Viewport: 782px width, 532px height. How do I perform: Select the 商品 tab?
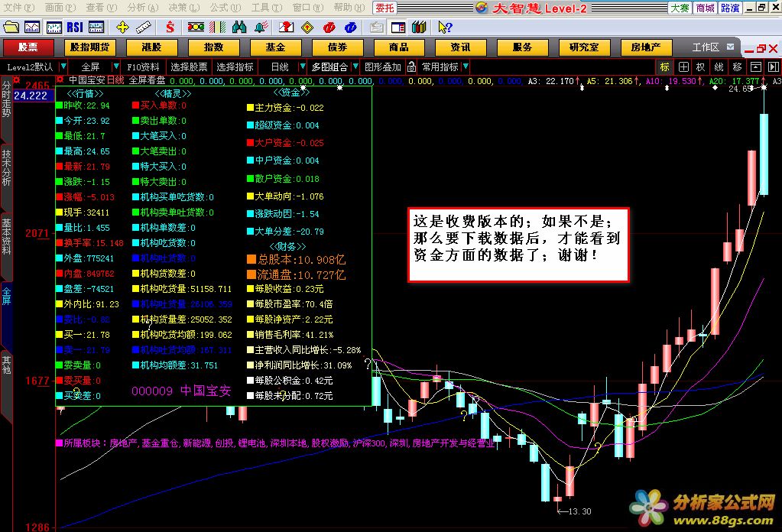click(x=398, y=47)
